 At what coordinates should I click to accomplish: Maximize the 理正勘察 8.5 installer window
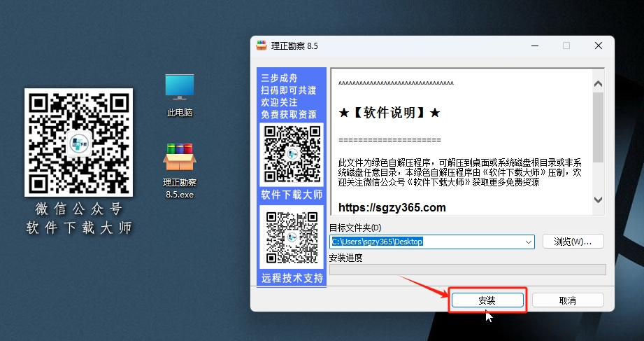point(566,46)
